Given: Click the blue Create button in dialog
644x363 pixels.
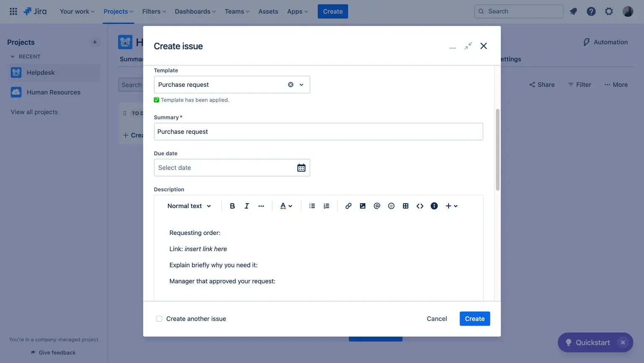Looking at the screenshot, I should [x=475, y=319].
